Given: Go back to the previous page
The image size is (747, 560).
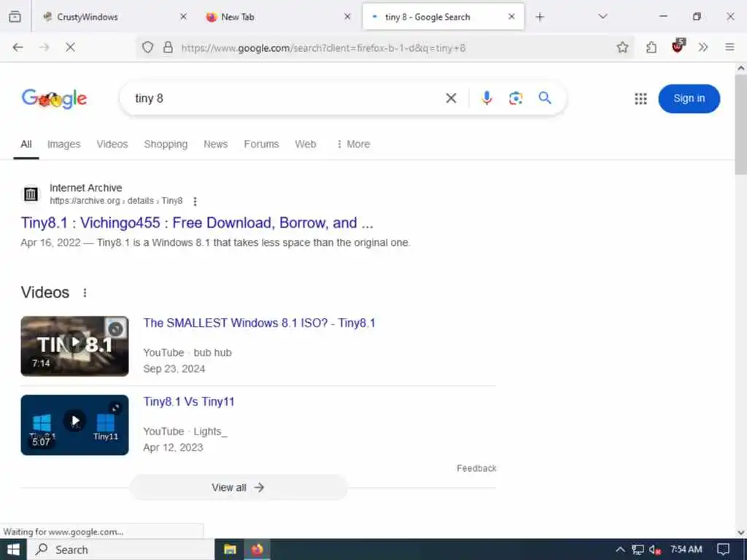Looking at the screenshot, I should coord(18,47).
